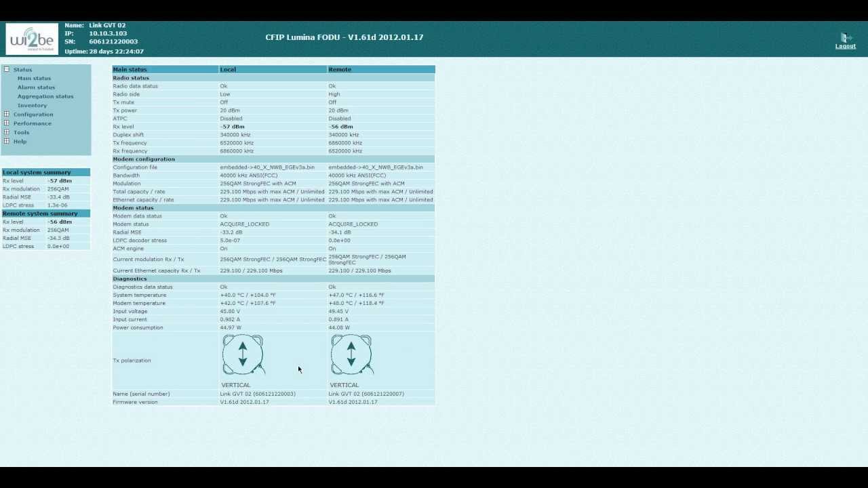The width and height of the screenshot is (868, 488).
Task: Click the Local system summary header
Action: point(46,172)
